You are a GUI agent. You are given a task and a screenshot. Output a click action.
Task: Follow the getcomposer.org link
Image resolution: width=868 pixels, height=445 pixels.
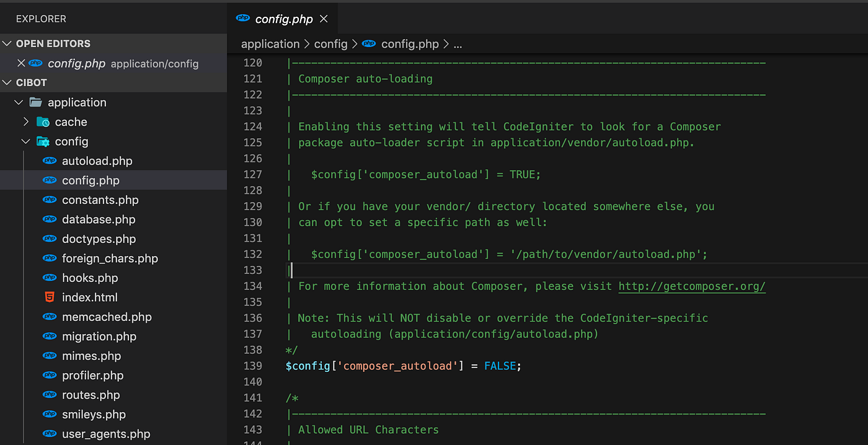(x=691, y=286)
